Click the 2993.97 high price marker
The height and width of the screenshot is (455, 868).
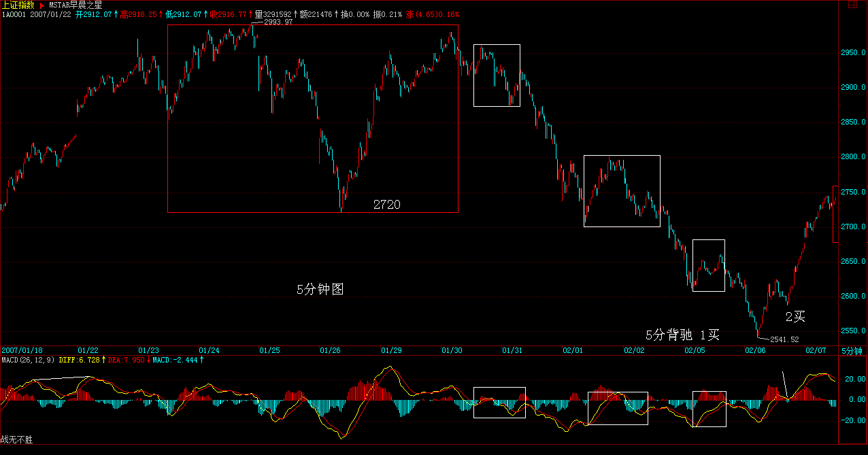(x=278, y=22)
